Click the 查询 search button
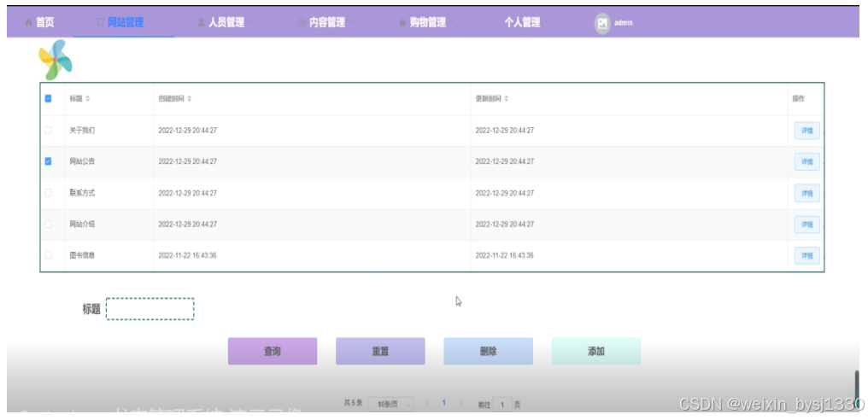 [x=273, y=352]
